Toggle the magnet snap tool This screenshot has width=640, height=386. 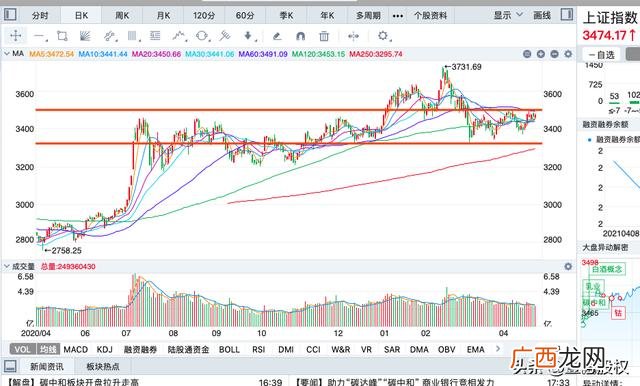pyautogui.click(x=300, y=36)
